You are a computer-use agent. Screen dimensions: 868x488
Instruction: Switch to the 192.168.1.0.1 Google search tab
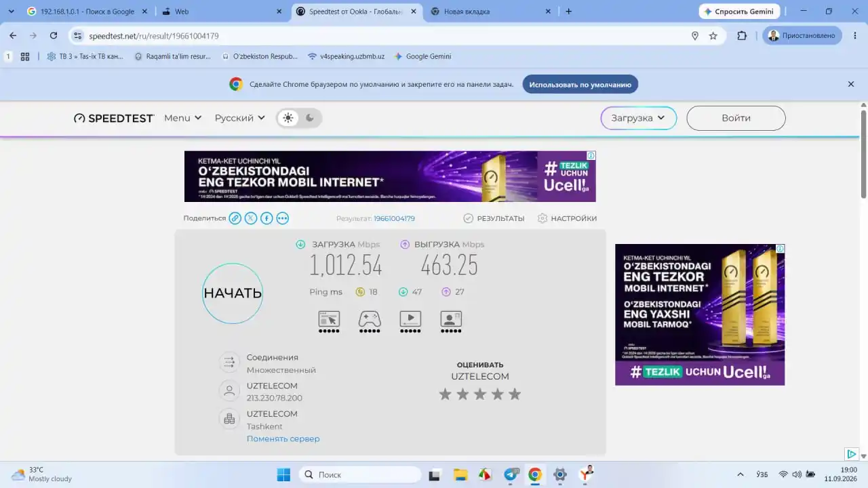coord(87,12)
